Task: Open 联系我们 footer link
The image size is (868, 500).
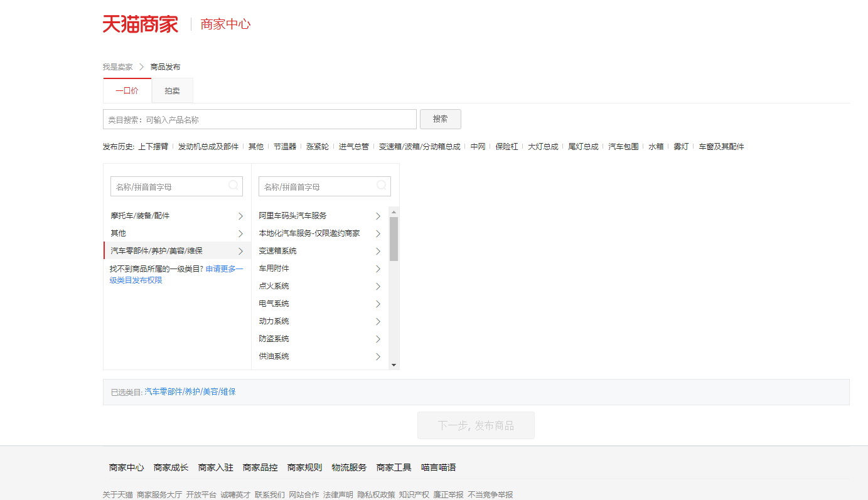Action: [x=269, y=495]
